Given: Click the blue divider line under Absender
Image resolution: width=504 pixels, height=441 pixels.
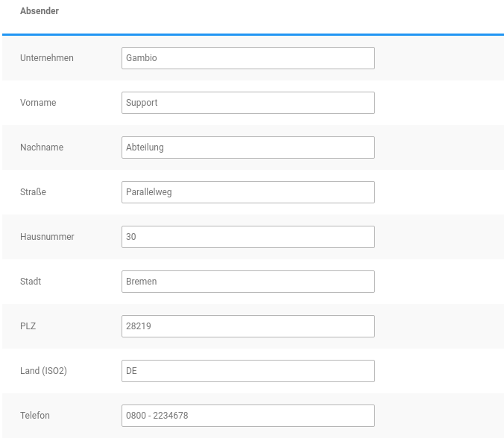Looking at the screenshot, I should [x=252, y=34].
